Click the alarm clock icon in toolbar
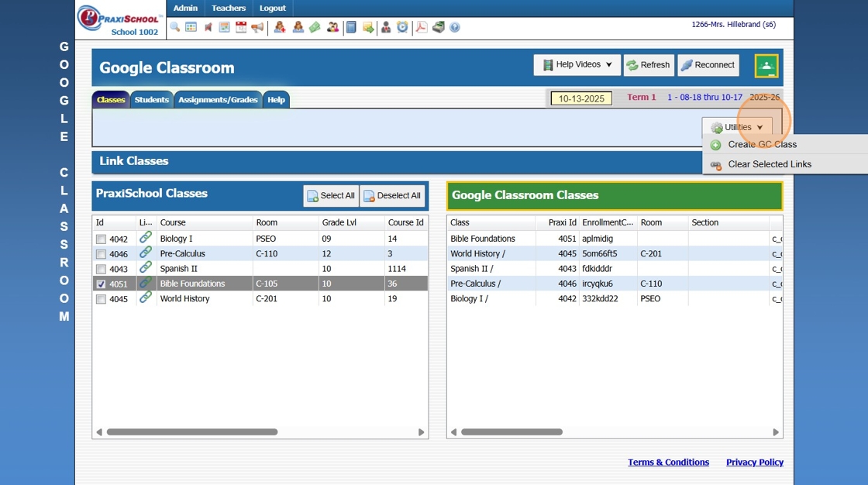Viewport: 868px width, 485px height. pos(402,27)
